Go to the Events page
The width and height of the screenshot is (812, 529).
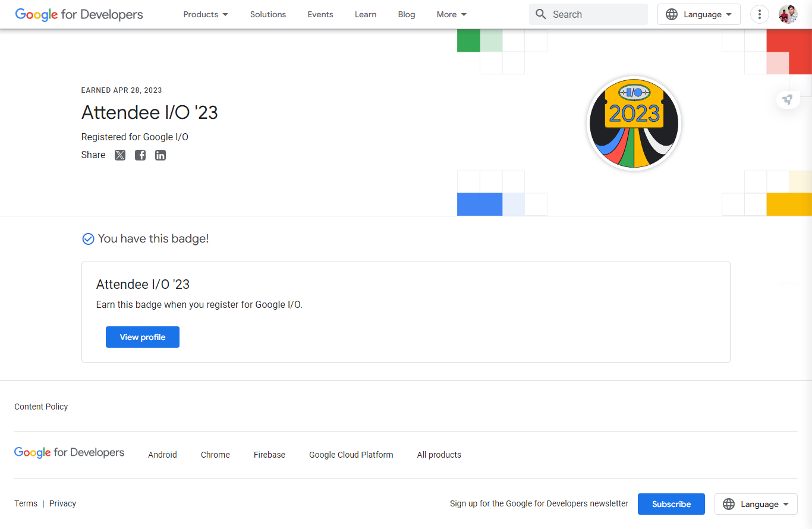pyautogui.click(x=320, y=14)
